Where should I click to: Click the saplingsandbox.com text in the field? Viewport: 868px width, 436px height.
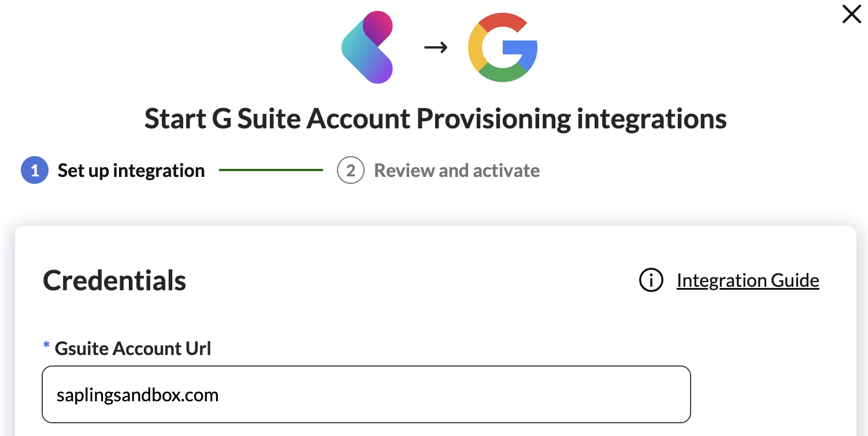pyautogui.click(x=138, y=396)
